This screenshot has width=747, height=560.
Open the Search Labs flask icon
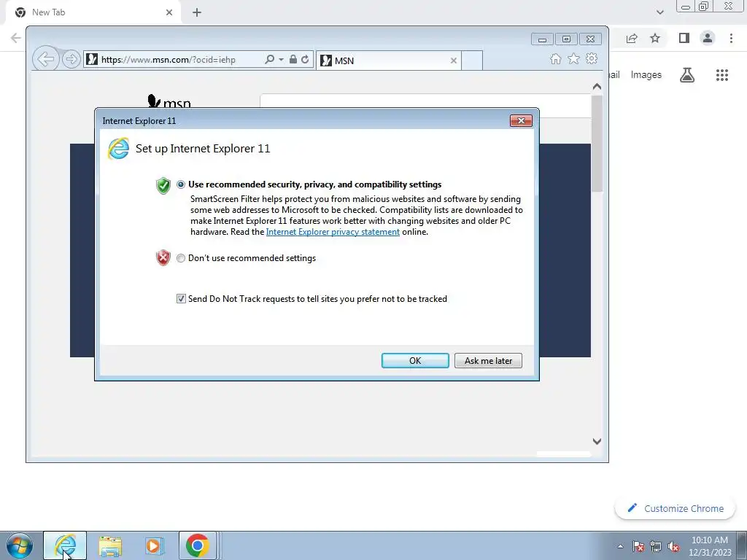pyautogui.click(x=687, y=75)
